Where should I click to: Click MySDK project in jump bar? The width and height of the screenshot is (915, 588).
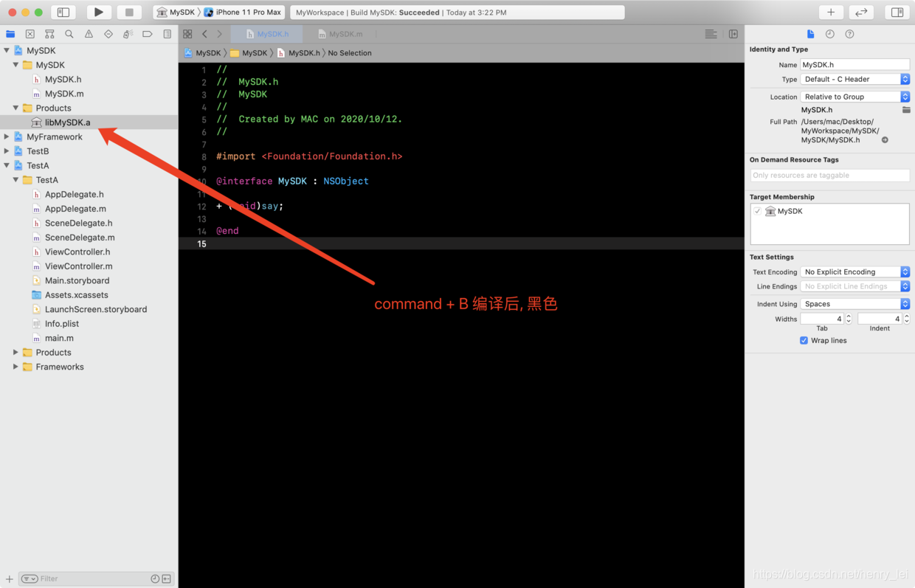click(202, 53)
